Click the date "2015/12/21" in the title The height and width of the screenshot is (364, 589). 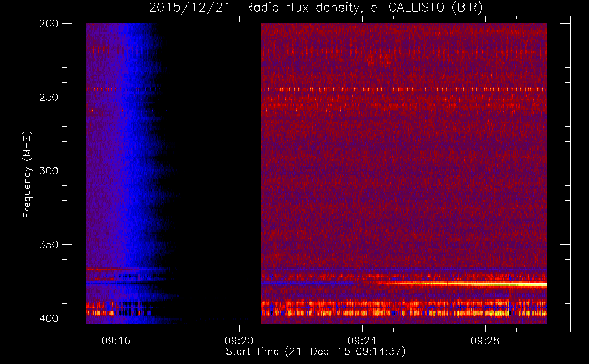[x=189, y=7]
